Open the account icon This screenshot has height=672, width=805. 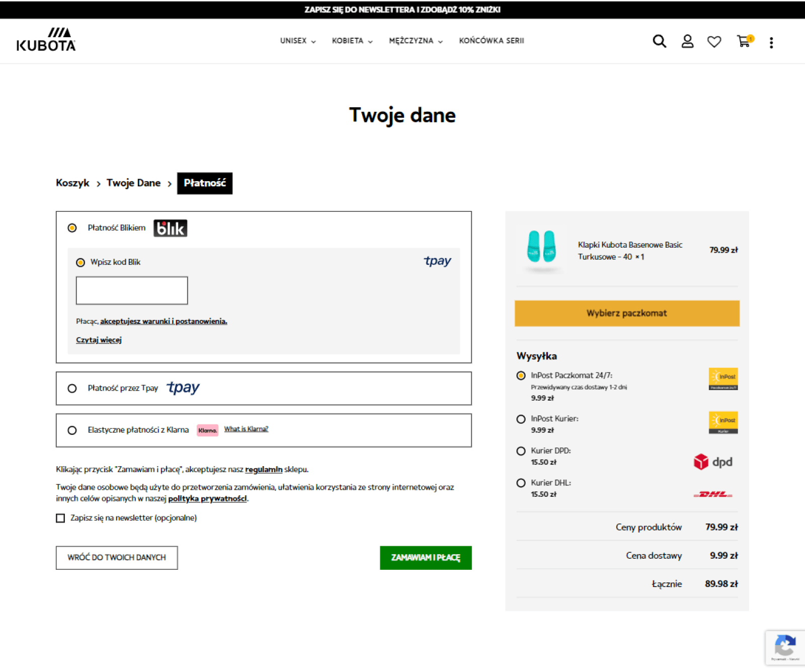point(687,41)
